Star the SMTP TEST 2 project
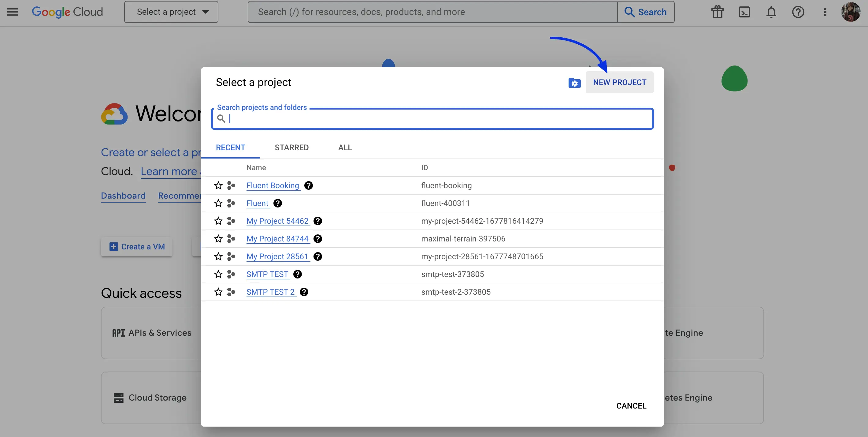868x437 pixels. pyautogui.click(x=218, y=292)
